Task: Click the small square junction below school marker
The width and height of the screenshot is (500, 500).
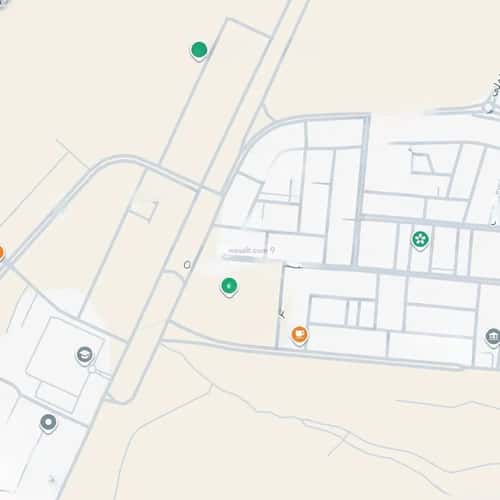Action: [x=92, y=370]
